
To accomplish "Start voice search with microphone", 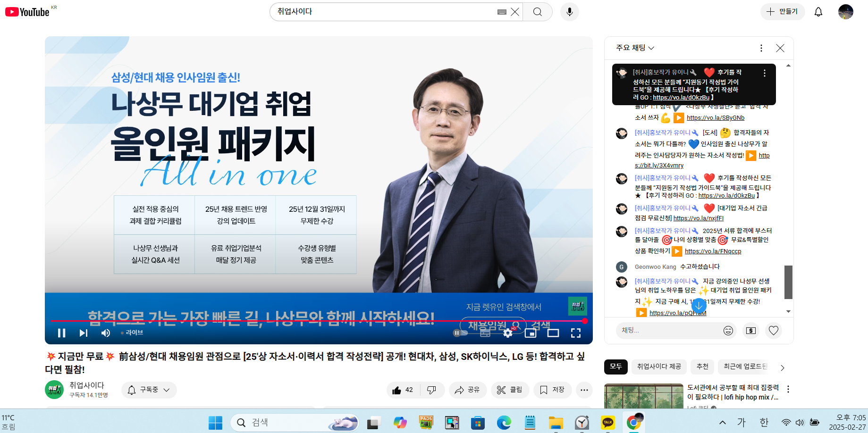I will 570,12.
